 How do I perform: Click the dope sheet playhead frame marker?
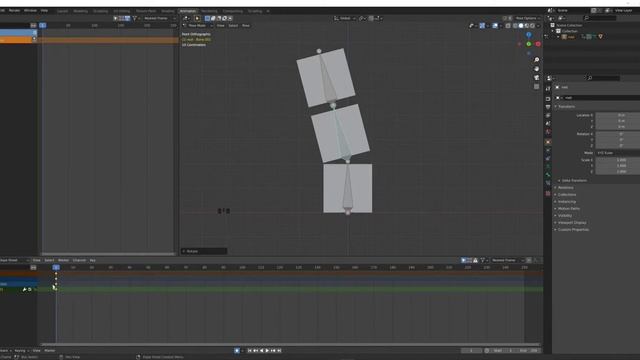click(x=56, y=267)
